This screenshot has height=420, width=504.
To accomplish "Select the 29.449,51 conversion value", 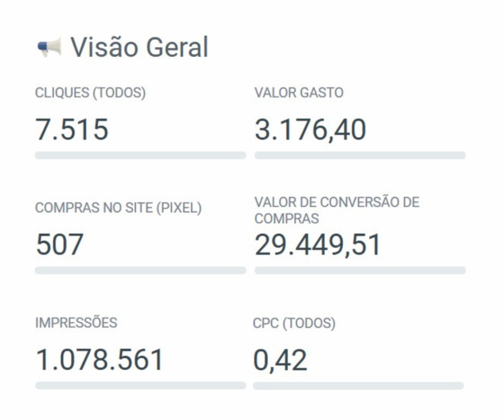I will point(317,245).
